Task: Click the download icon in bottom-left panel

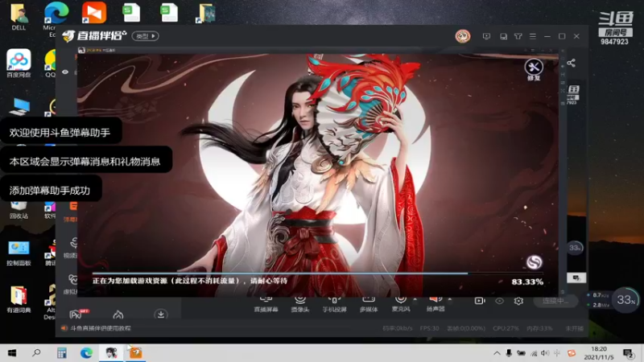Action: tap(160, 315)
